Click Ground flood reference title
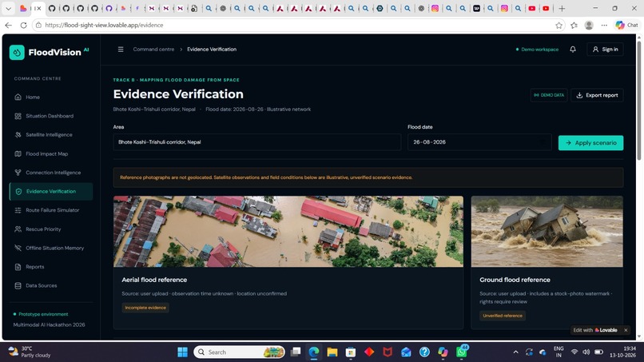 click(515, 280)
